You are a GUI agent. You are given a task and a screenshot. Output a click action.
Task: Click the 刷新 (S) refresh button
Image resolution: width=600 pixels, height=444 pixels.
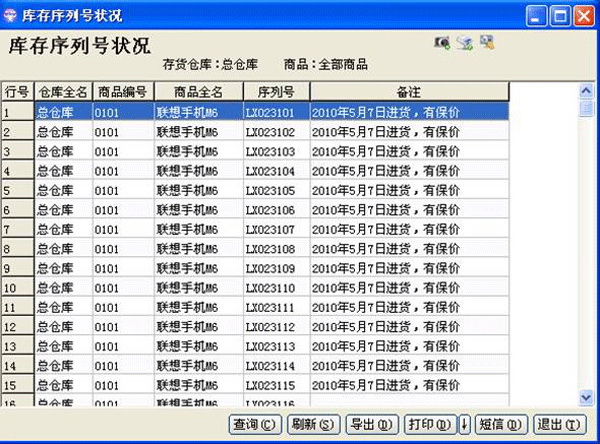click(314, 424)
